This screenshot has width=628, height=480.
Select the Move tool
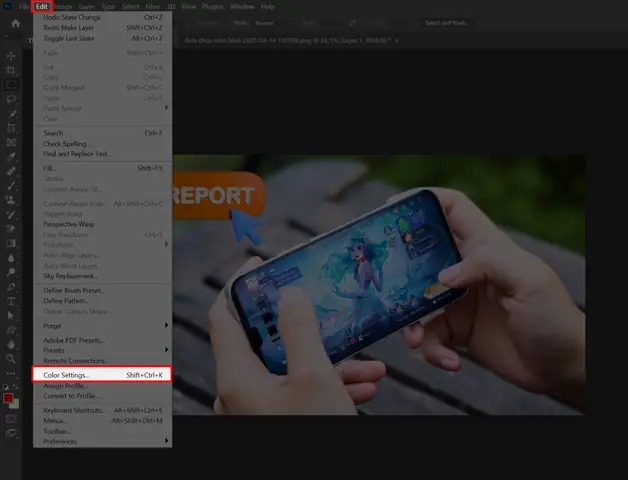pyautogui.click(x=11, y=56)
